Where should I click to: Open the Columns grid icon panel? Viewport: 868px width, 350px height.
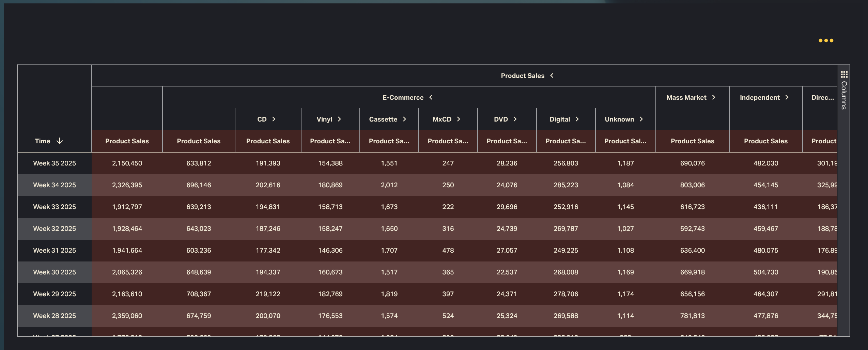[x=844, y=74]
